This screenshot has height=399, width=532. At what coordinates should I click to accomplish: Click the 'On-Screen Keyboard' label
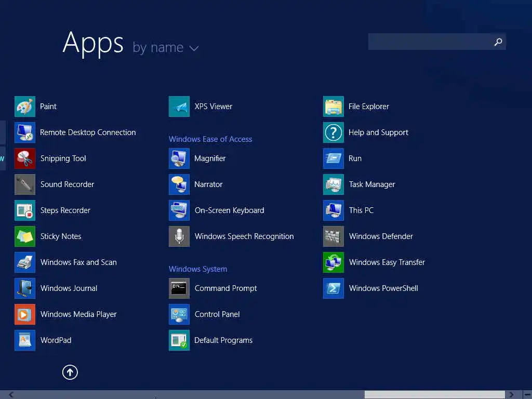tap(229, 210)
